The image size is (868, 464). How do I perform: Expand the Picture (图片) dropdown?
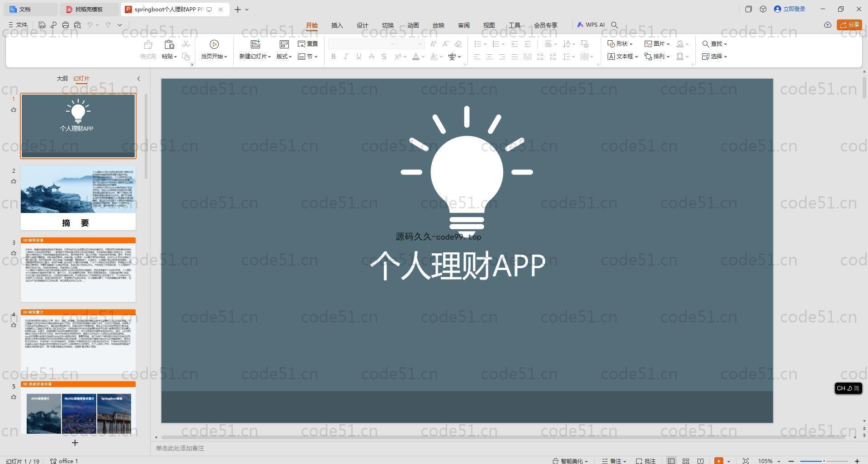657,44
